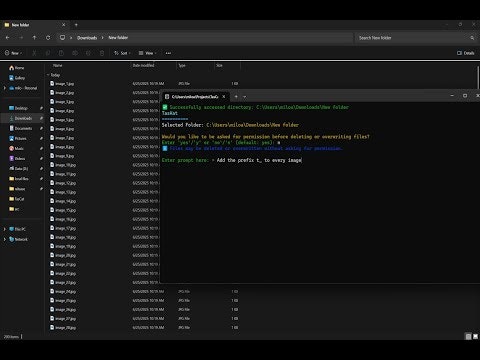Close the terminal tab

(224, 97)
